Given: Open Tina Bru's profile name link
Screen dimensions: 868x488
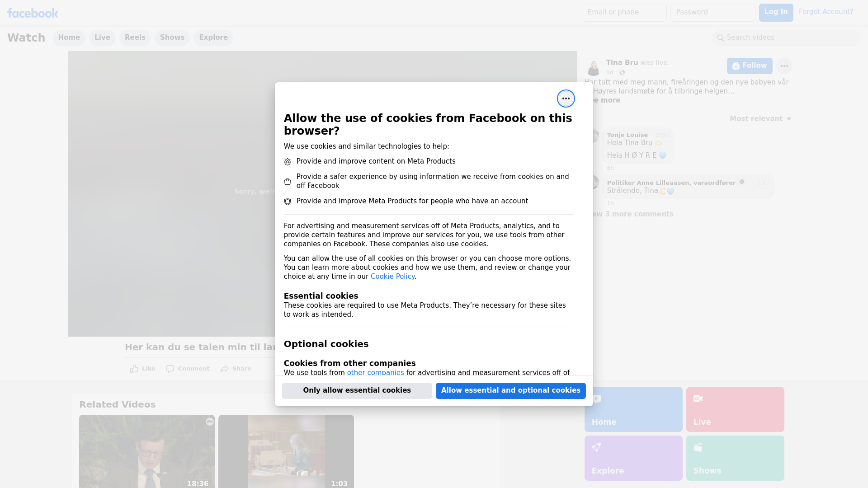Looking at the screenshot, I should pyautogui.click(x=622, y=63).
